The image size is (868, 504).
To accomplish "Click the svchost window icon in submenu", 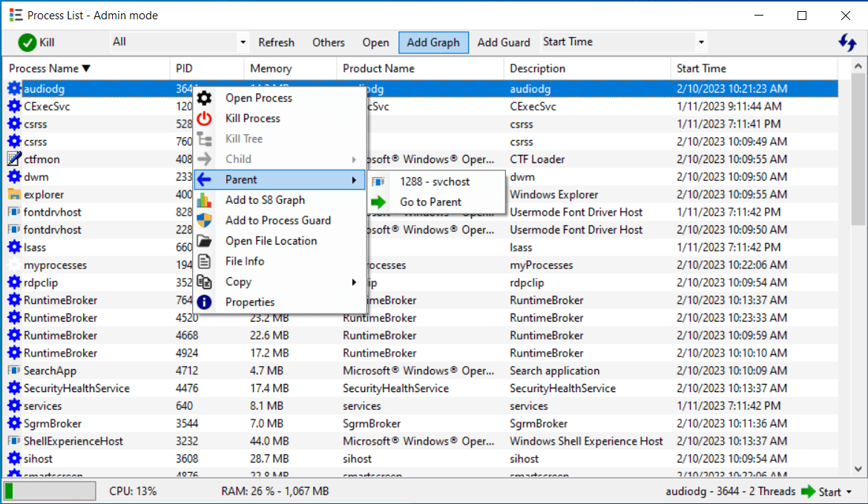I will pos(378,182).
